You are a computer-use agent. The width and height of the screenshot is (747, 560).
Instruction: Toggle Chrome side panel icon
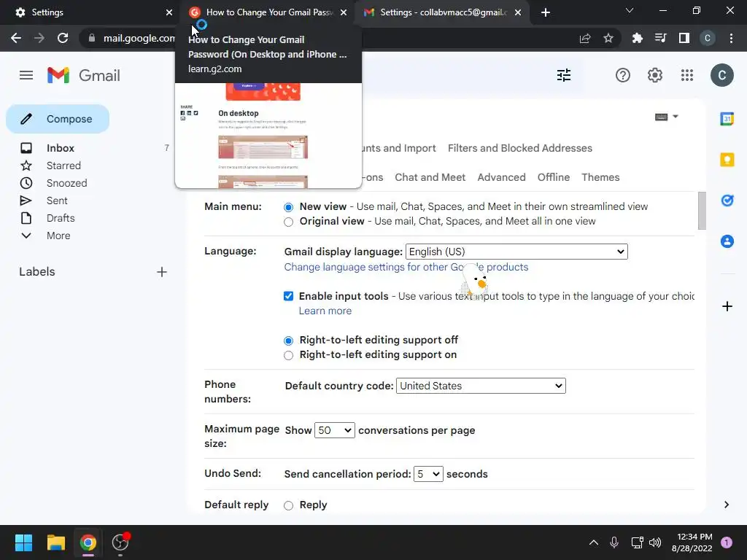(x=684, y=38)
